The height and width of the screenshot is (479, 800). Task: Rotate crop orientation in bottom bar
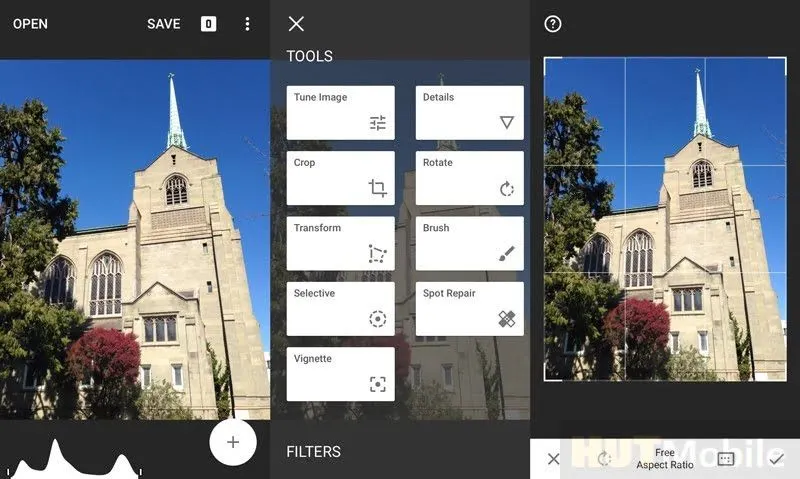tap(604, 459)
